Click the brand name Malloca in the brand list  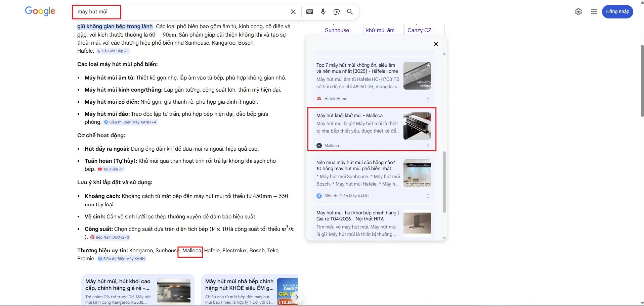coord(192,251)
